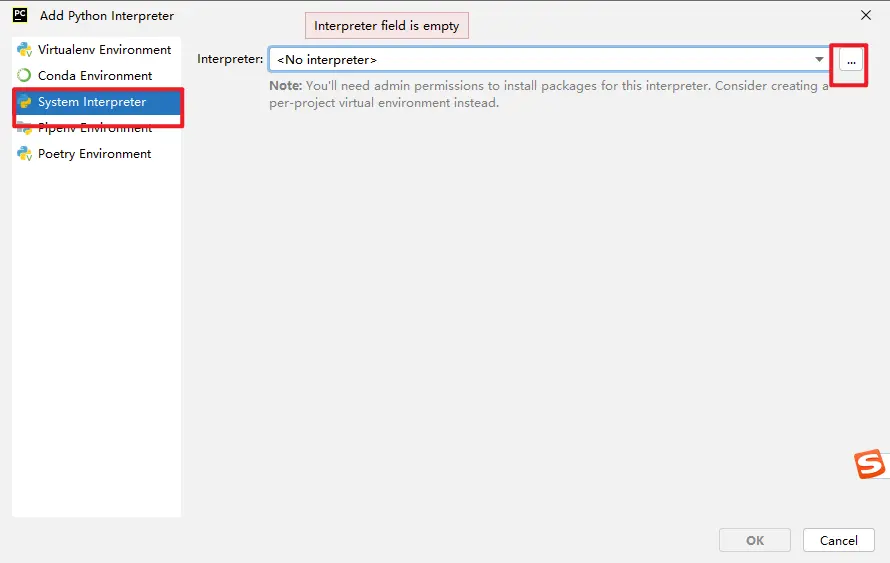890x563 pixels.
Task: Click the Conda Environment circle icon
Action: 24,75
